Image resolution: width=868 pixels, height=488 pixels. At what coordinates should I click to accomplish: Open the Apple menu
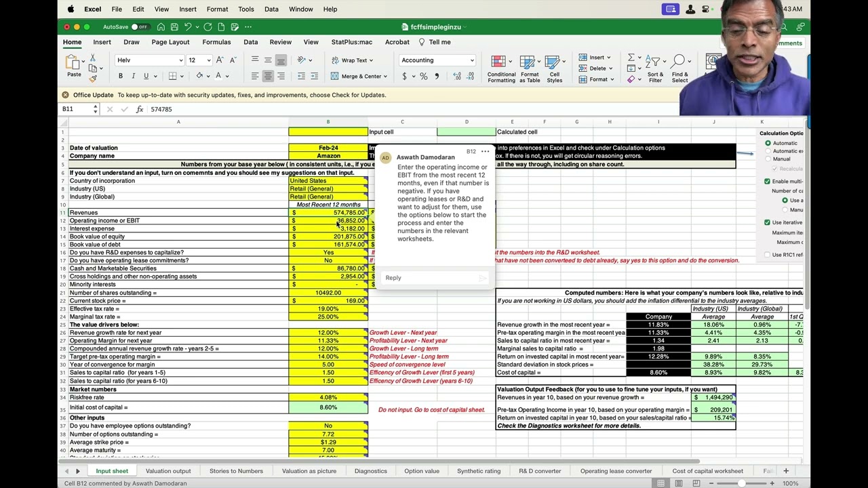[x=71, y=9]
